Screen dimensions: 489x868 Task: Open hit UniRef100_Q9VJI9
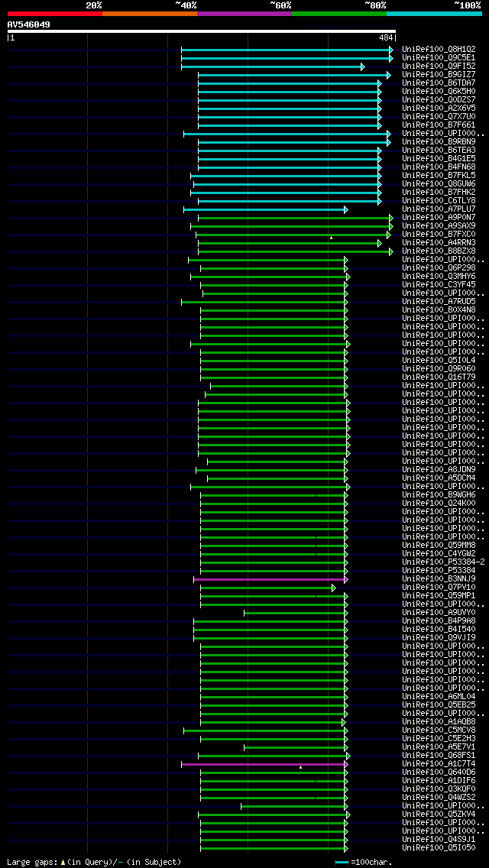439,638
